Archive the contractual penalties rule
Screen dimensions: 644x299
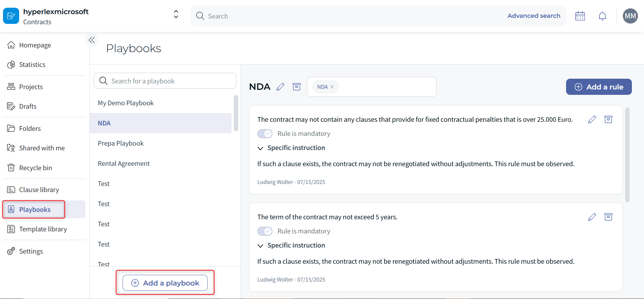click(x=608, y=119)
